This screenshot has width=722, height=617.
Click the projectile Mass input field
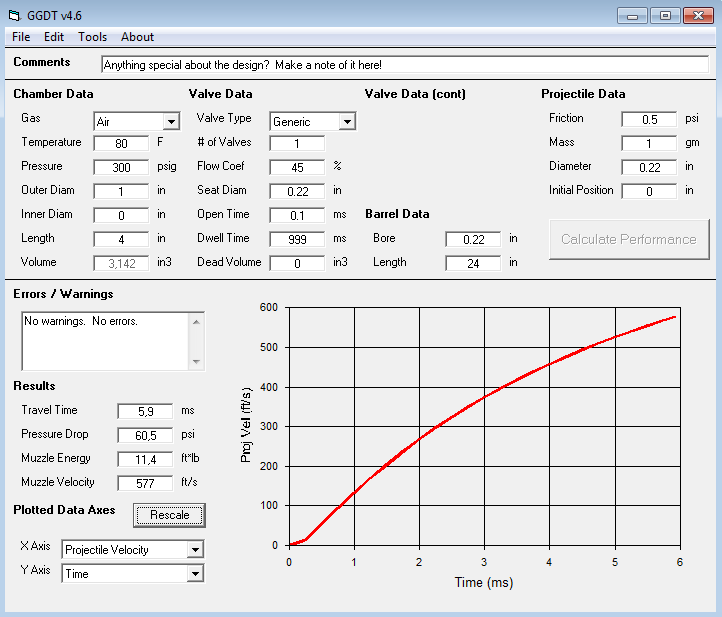(x=649, y=143)
